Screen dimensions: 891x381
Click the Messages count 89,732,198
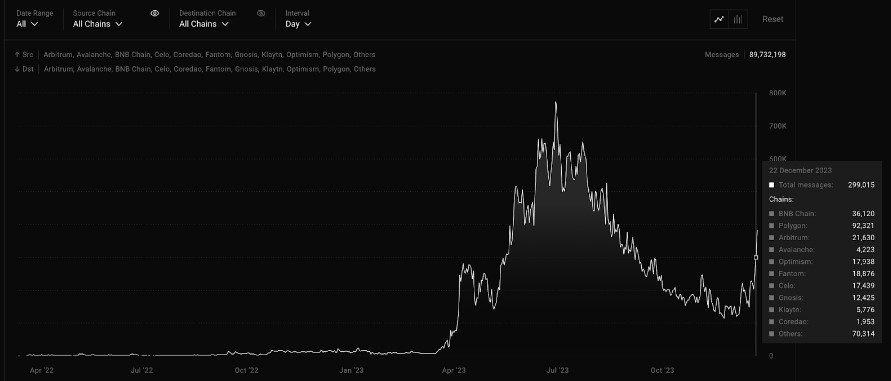pyautogui.click(x=768, y=55)
